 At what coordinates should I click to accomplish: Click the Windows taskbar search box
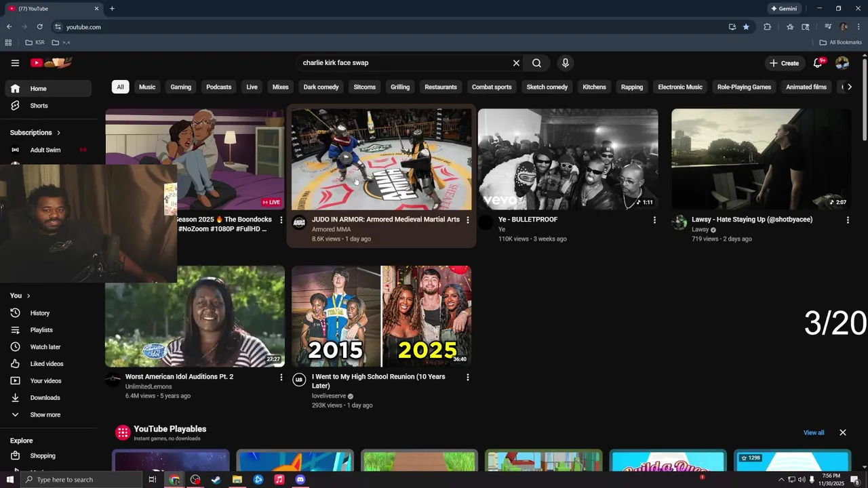click(81, 480)
